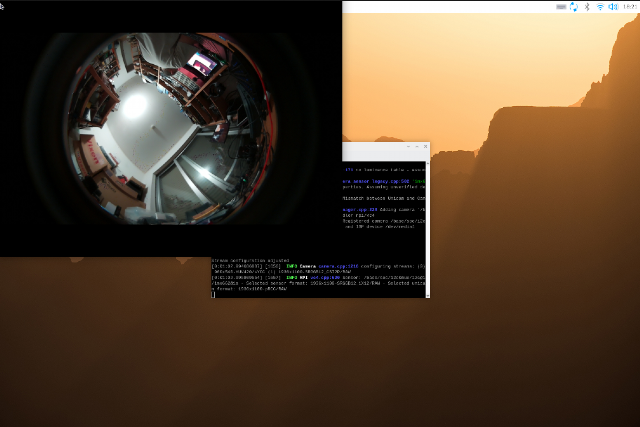The height and width of the screenshot is (427, 640).
Task: Close the terminal window
Action: pyautogui.click(x=425, y=147)
